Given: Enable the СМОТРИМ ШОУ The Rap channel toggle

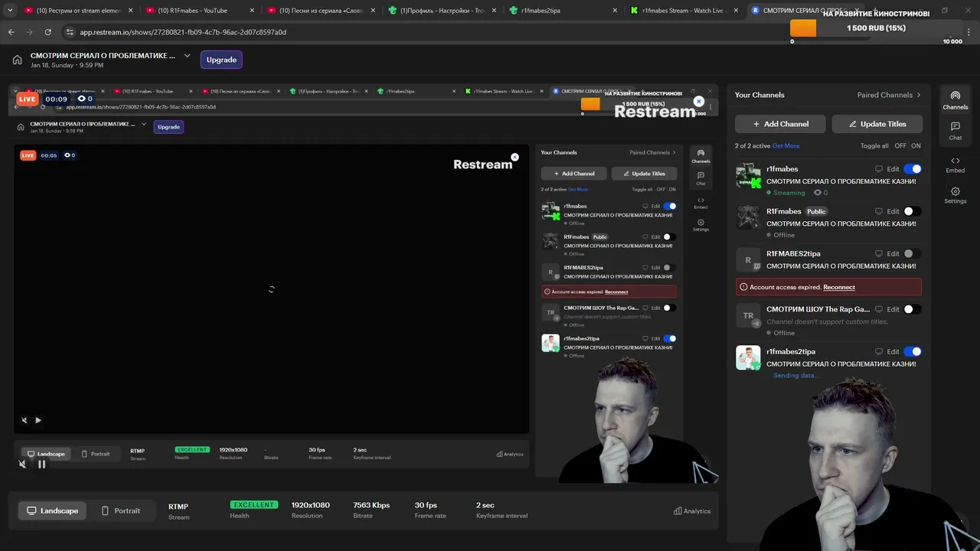Looking at the screenshot, I should 913,309.
